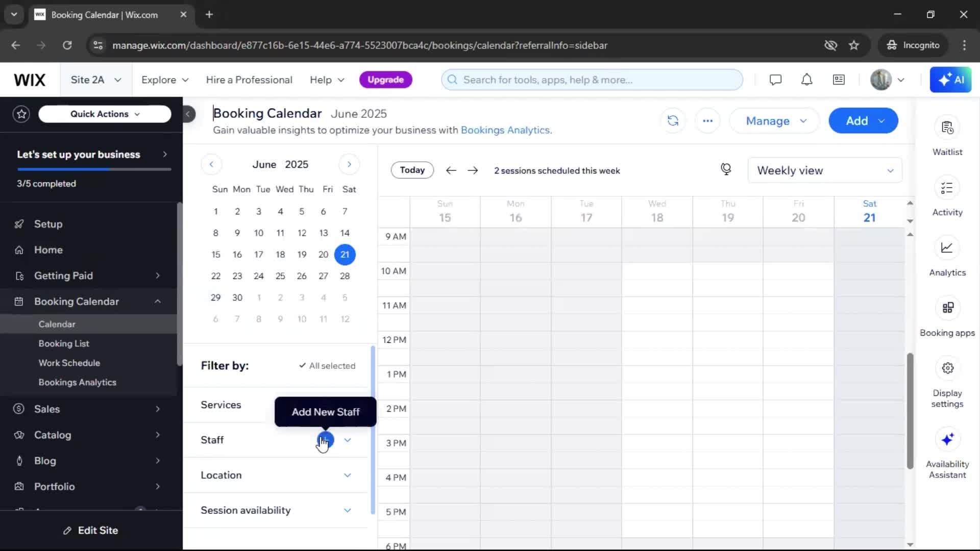This screenshot has width=980, height=551.
Task: Click Hire a Professional link
Action: pos(249,80)
